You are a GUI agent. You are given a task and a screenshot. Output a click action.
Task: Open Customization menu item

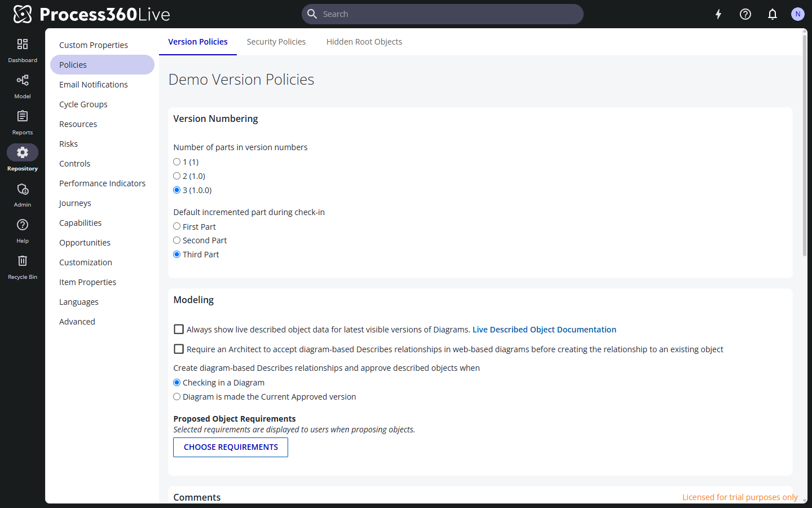click(102, 262)
